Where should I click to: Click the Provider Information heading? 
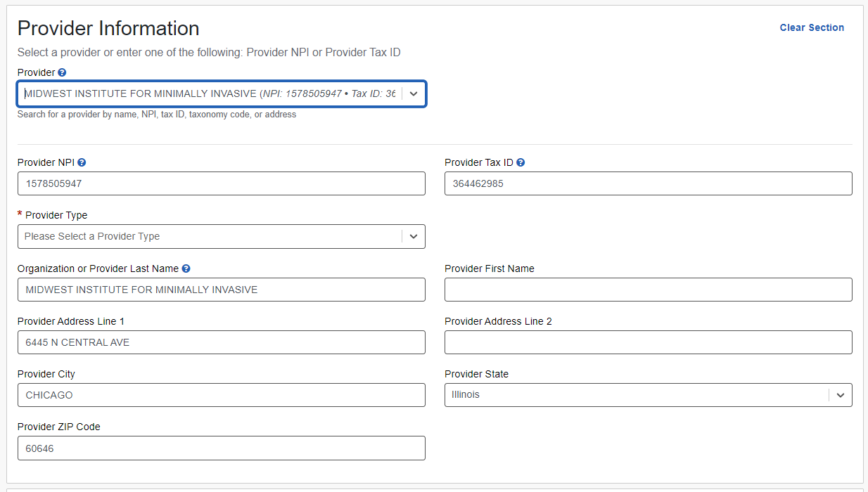(x=108, y=28)
